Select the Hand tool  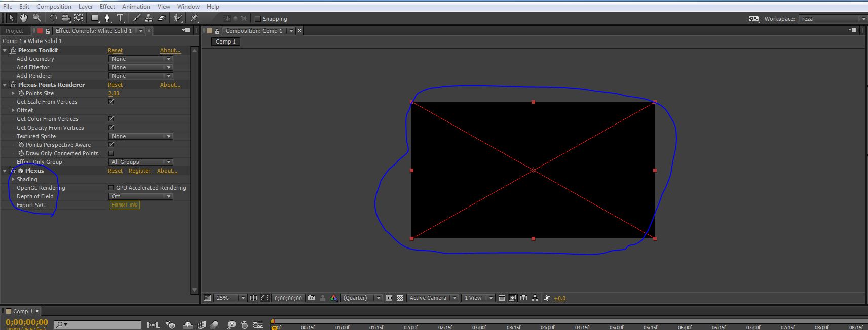(24, 18)
